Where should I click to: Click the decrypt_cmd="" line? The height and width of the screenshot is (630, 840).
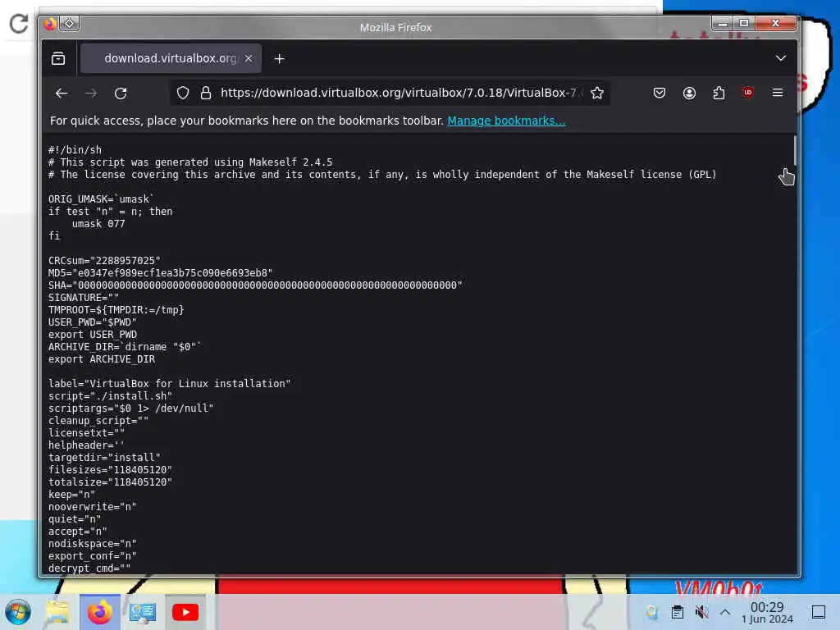(89, 568)
